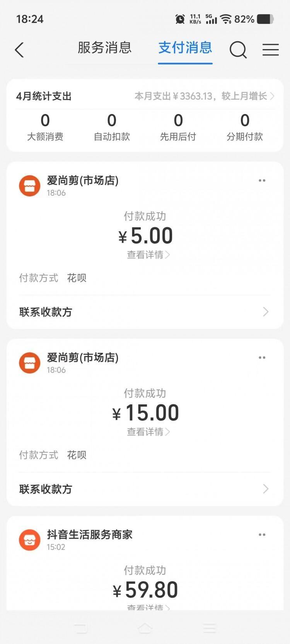290x644 pixels.
Task: Open 联系收款方 for the 5.00 payment
Action: [144, 312]
